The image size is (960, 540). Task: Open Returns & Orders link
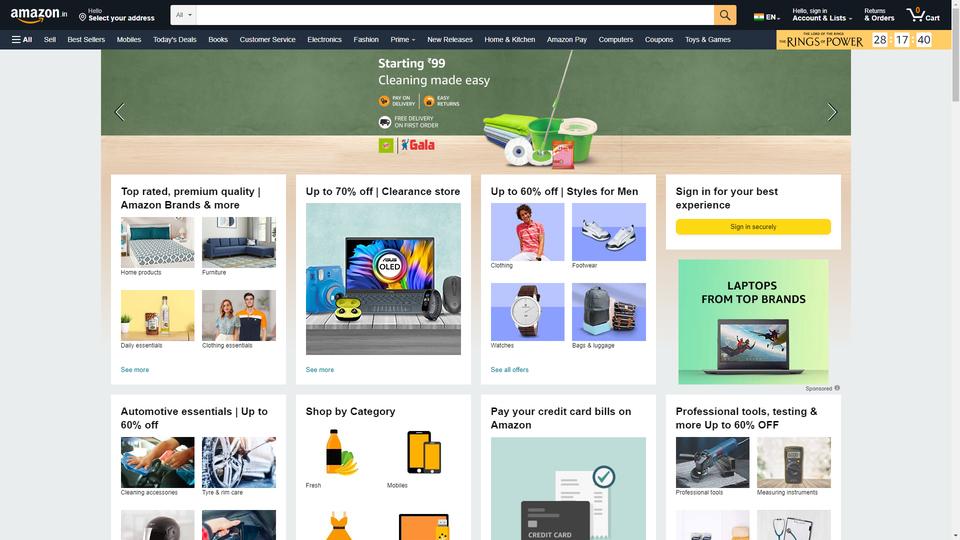[x=879, y=15]
